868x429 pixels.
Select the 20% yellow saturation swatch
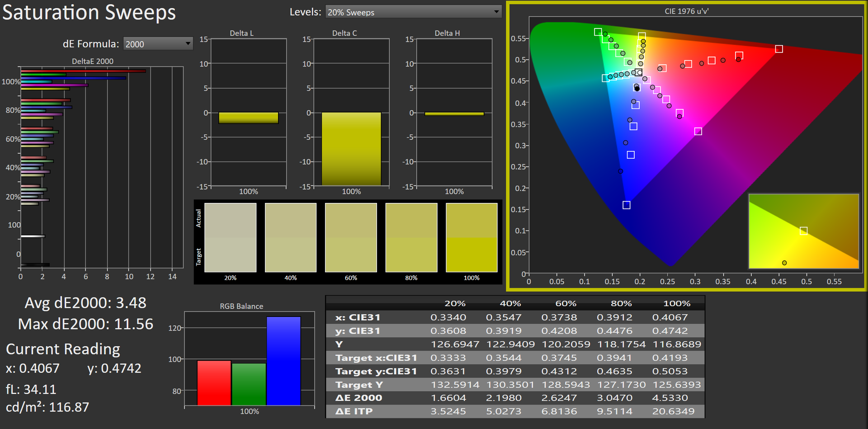pos(231,237)
